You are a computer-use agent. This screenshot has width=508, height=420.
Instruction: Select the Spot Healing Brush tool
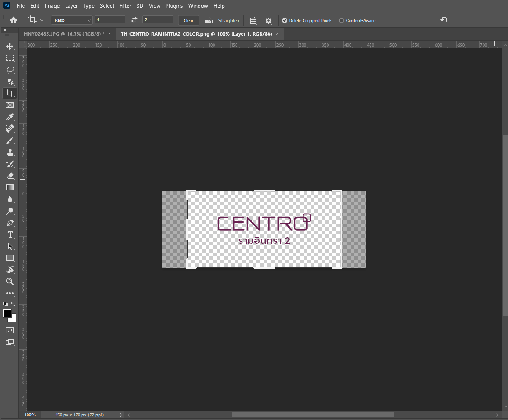pos(10,129)
